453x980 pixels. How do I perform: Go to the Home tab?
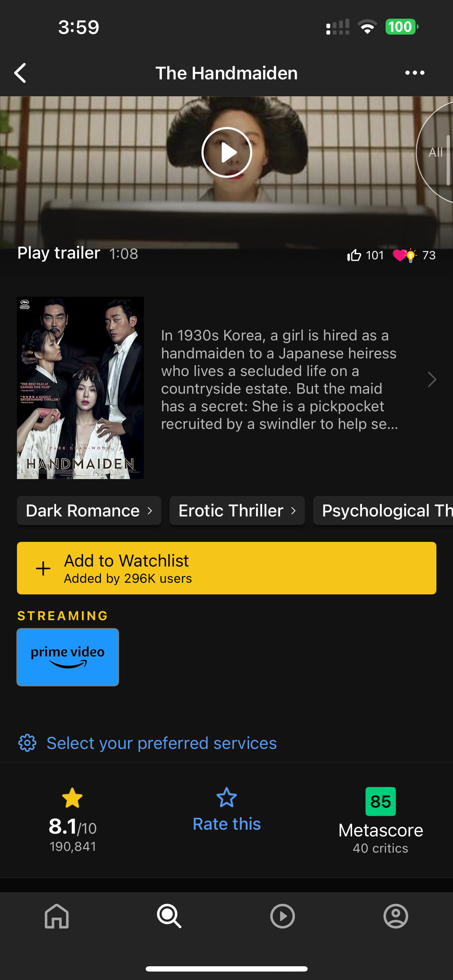(x=57, y=916)
